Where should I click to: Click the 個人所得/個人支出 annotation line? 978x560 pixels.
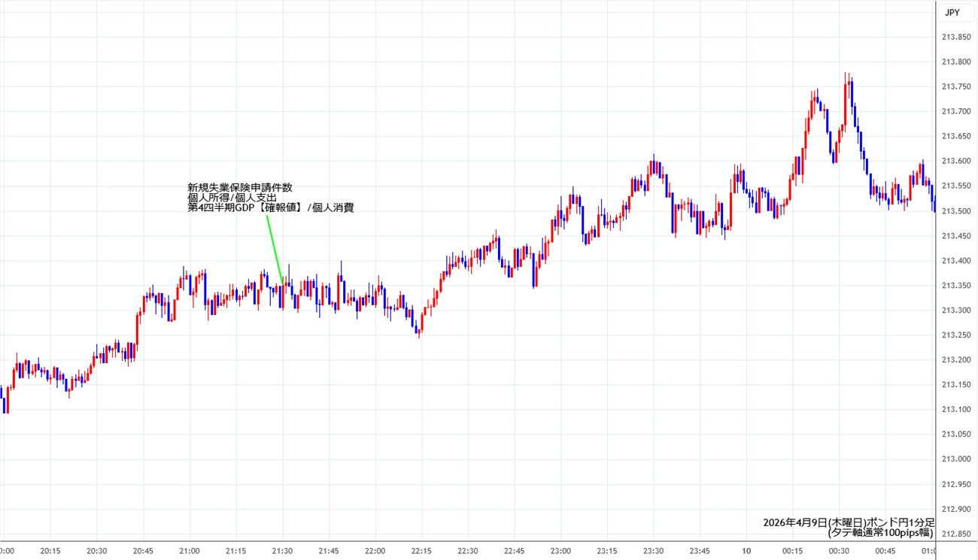[232, 198]
